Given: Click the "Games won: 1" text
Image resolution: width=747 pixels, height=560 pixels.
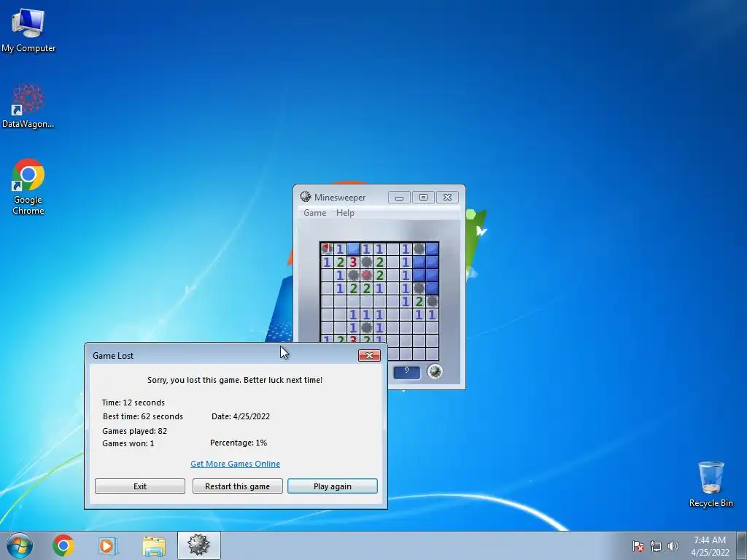Looking at the screenshot, I should tap(128, 443).
